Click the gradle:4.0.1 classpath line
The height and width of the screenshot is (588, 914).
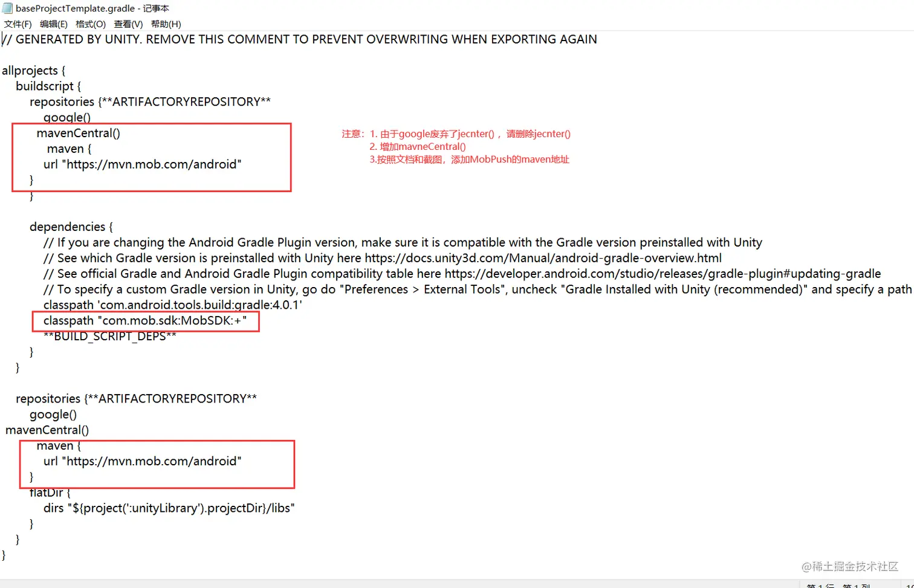click(173, 305)
